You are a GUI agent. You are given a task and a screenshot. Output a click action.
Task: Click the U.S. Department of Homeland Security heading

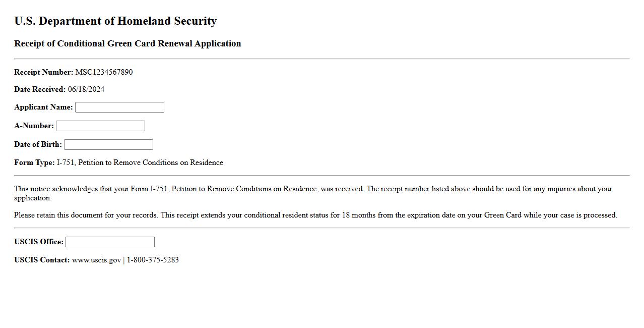[115, 21]
